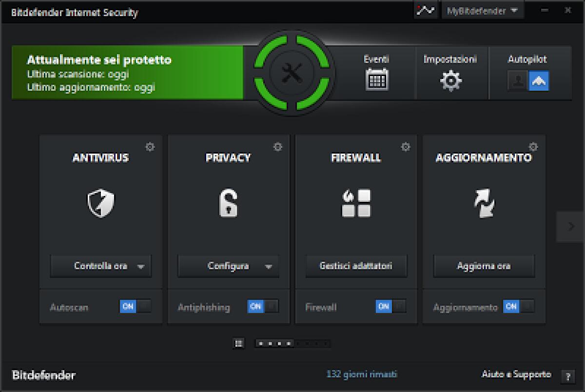This screenshot has height=392, width=585.
Task: Click the Antivirus shield icon
Action: pos(100,202)
